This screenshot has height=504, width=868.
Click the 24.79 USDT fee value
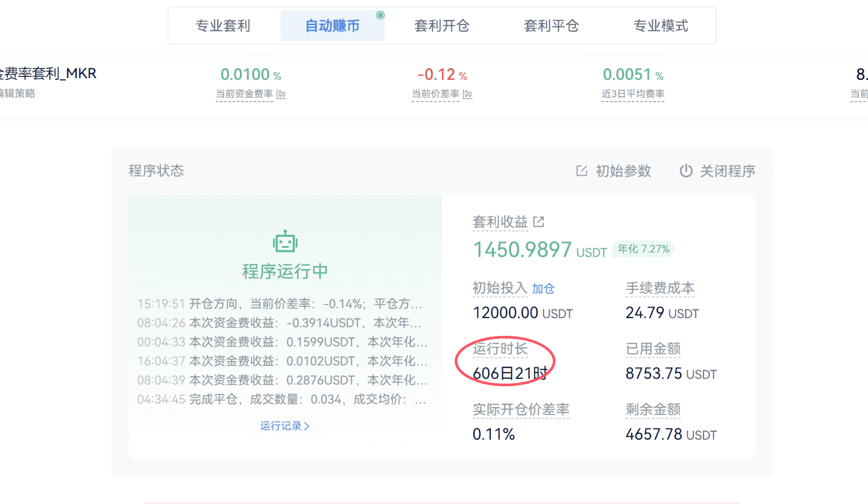pyautogui.click(x=662, y=313)
